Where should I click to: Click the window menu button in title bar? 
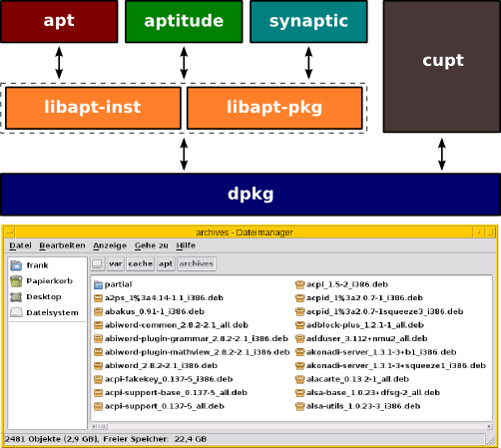click(x=9, y=232)
